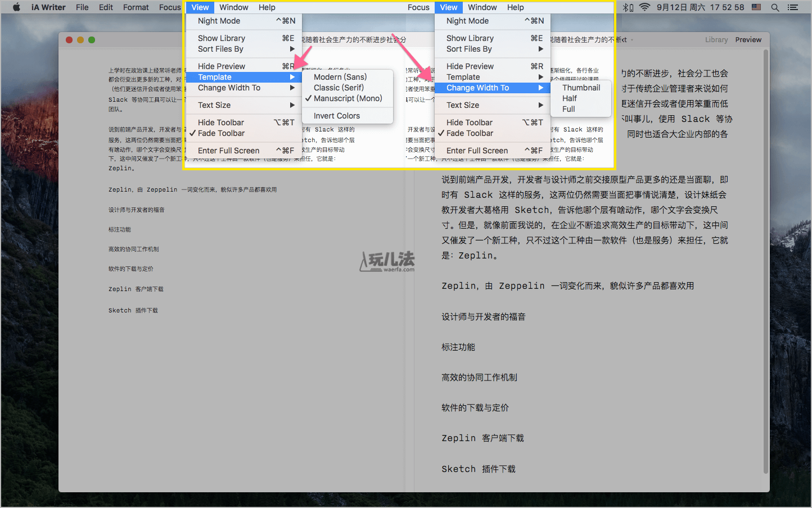Expand Sort Files By in Template-submenu menu
This screenshot has width=812, height=508.
[x=243, y=49]
